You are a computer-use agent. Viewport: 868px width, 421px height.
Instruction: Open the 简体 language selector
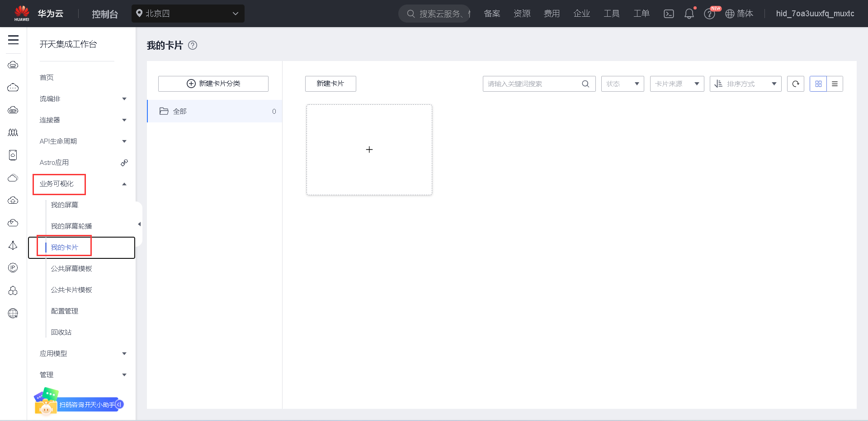tap(740, 14)
